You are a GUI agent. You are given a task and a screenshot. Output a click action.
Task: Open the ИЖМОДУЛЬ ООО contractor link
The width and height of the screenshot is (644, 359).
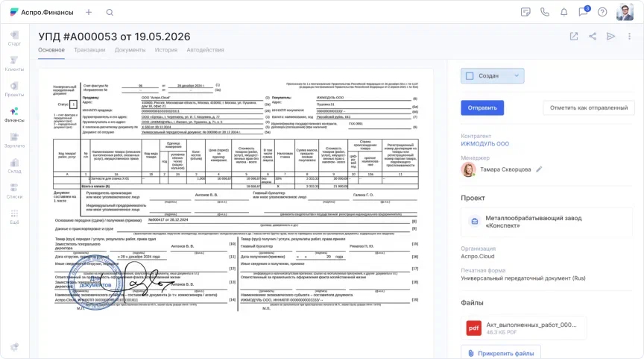click(x=484, y=143)
